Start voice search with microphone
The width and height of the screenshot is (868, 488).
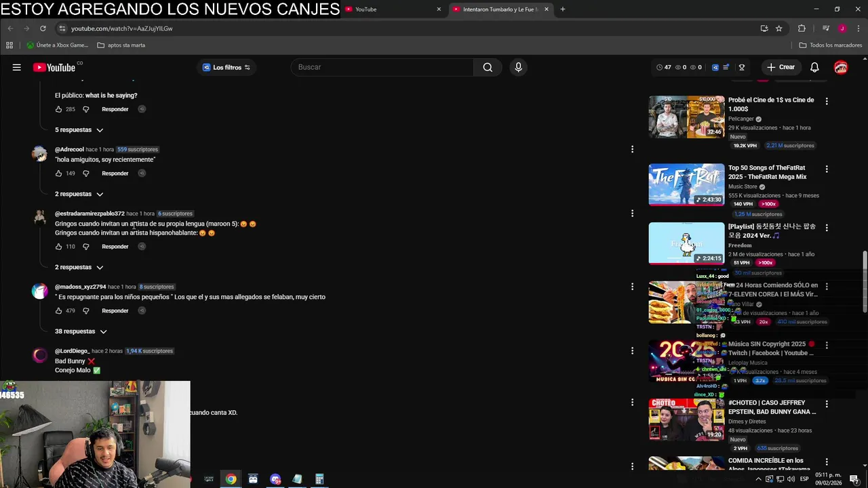[x=518, y=67]
